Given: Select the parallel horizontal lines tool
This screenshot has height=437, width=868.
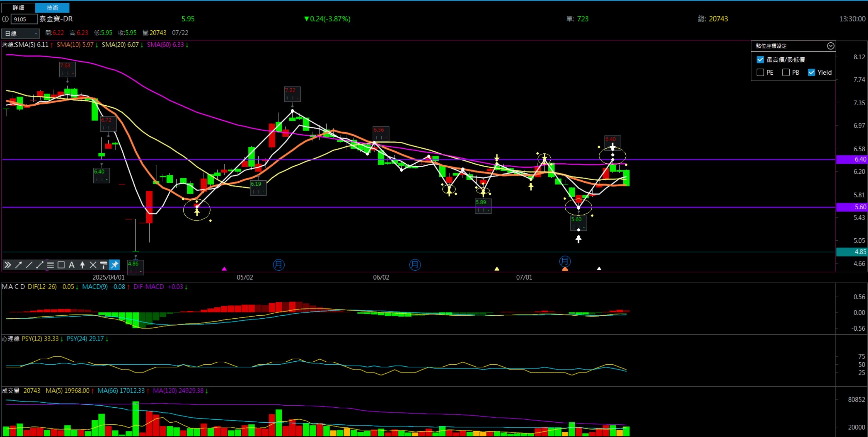Looking at the screenshot, I should click(50, 265).
